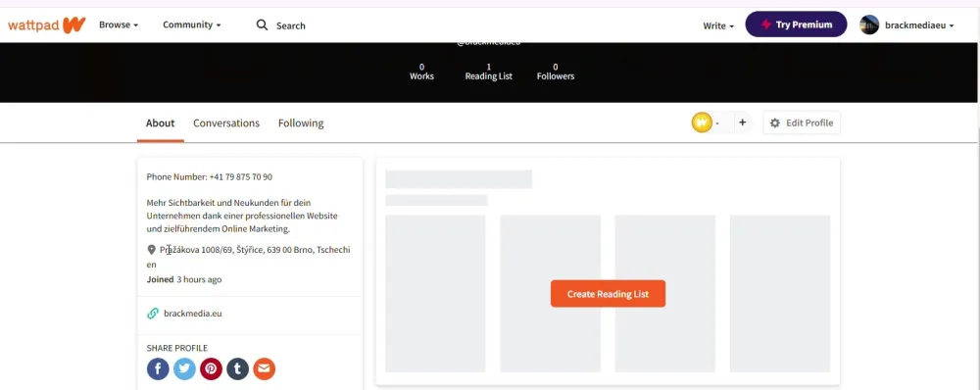The image size is (980, 390).
Task: Click the Create Reading List button
Action: (x=608, y=294)
